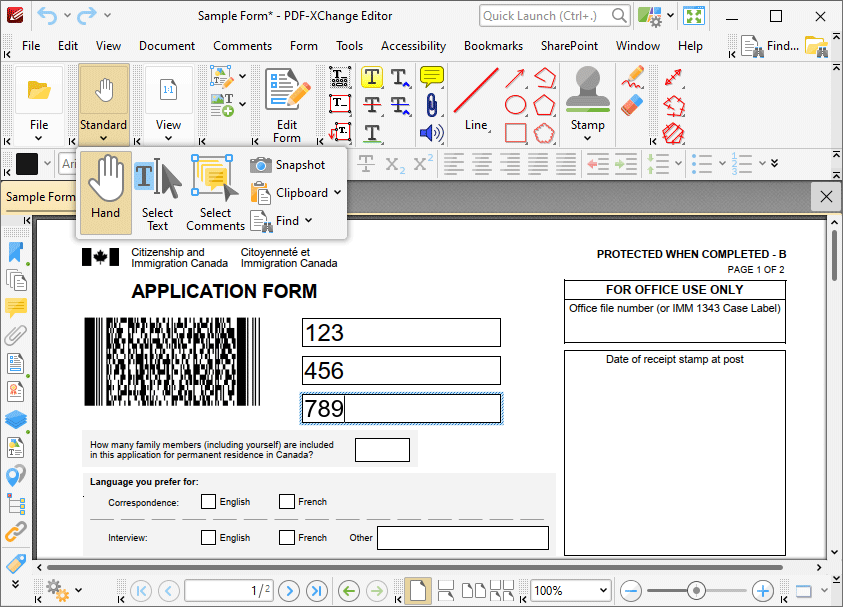Select the File Attachment paperclip tool
The height and width of the screenshot is (607, 843).
point(431,105)
